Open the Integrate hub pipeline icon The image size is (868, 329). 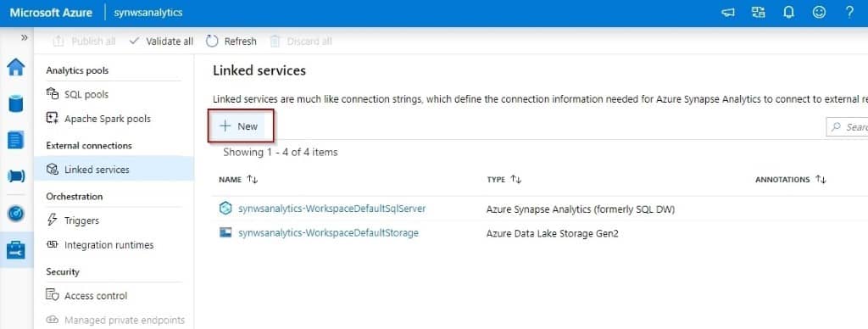coord(15,176)
